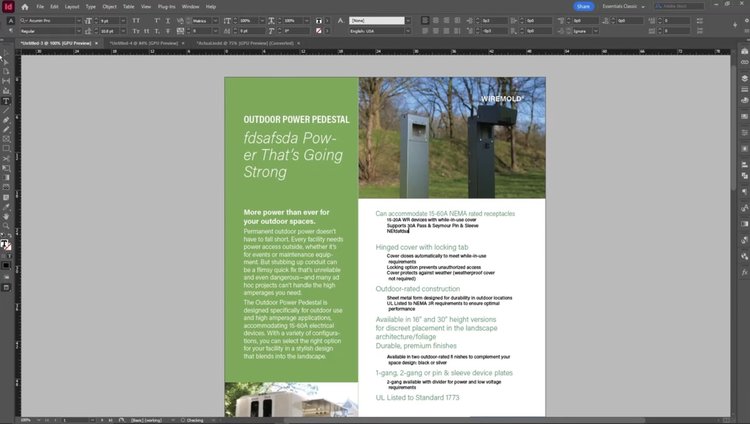Screen dimensions: 750x424
Task: Select the Rectangle tool
Action: [x=6, y=149]
